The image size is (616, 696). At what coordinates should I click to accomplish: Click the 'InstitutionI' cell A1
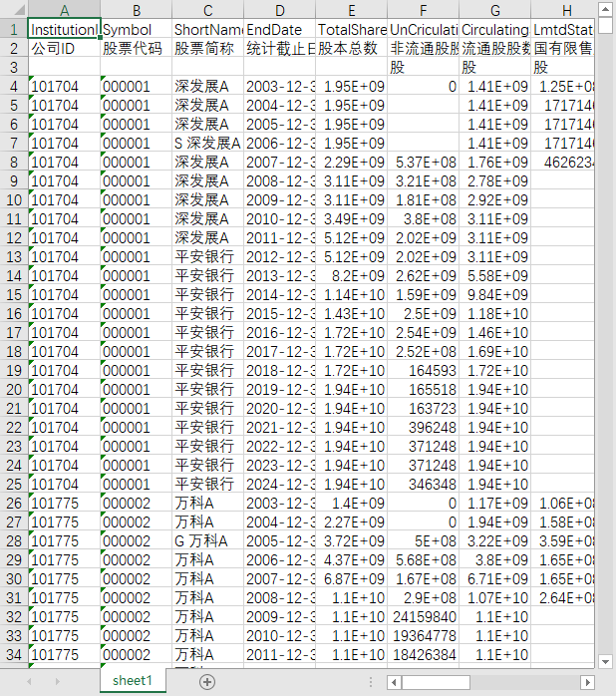pos(65,29)
